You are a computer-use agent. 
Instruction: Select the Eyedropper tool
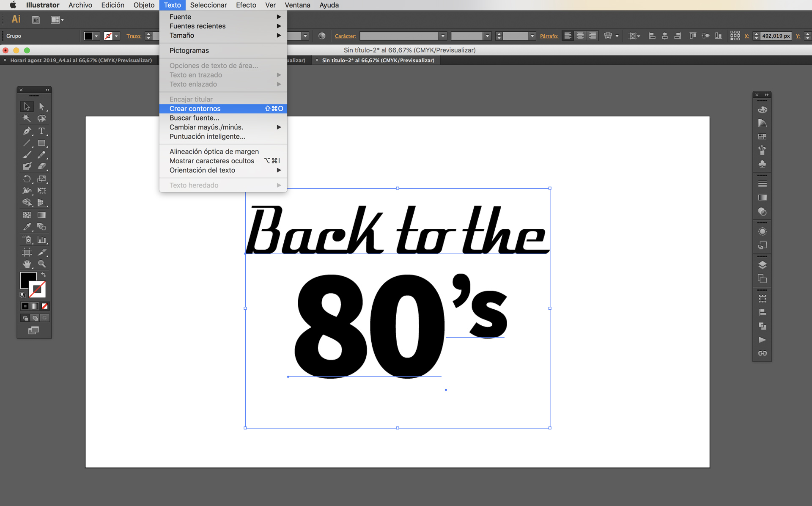(x=27, y=227)
